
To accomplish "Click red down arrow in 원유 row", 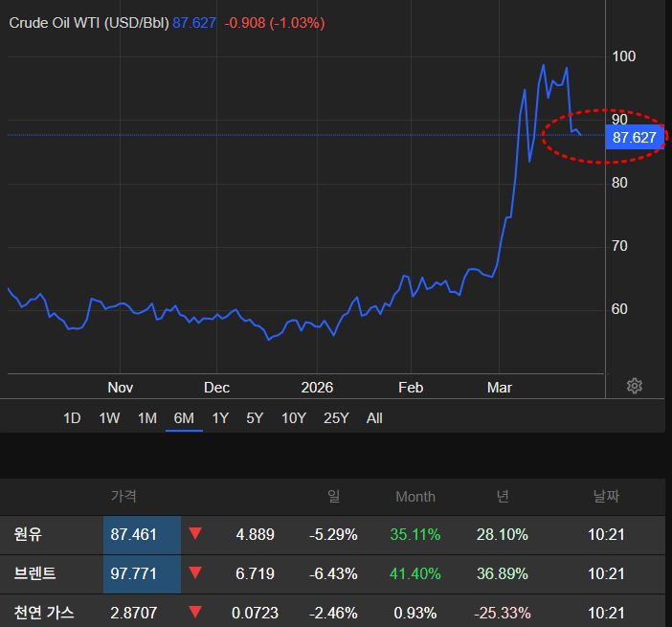I will (x=195, y=534).
